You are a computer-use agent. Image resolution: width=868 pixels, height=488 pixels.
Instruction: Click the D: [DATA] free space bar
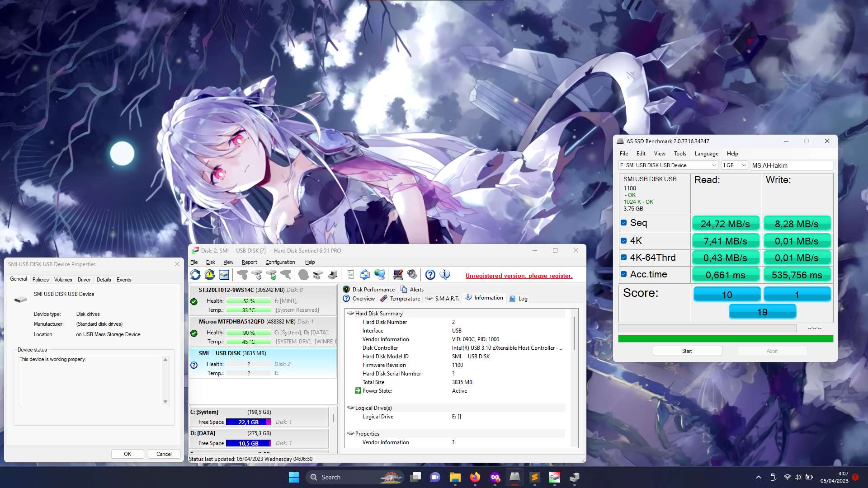pos(249,443)
